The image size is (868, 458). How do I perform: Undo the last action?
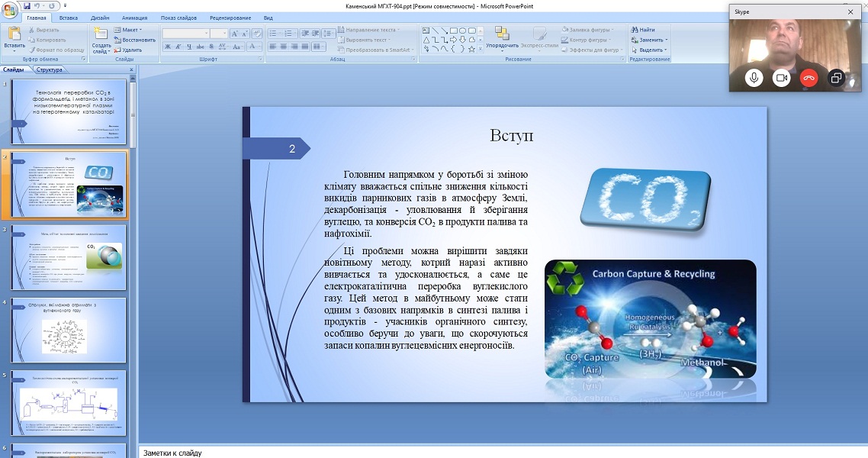click(x=37, y=6)
